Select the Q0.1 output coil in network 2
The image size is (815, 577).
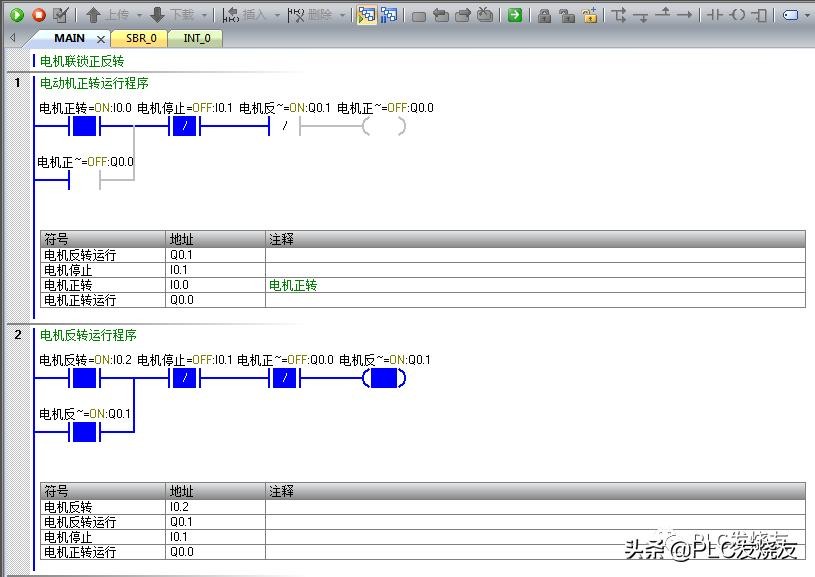tap(384, 378)
